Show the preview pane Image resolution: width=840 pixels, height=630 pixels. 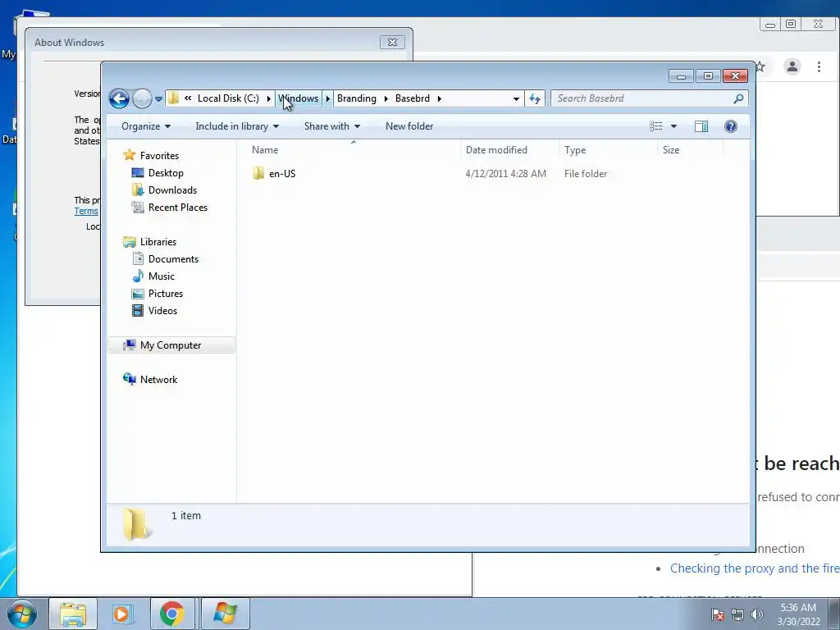pos(701,126)
